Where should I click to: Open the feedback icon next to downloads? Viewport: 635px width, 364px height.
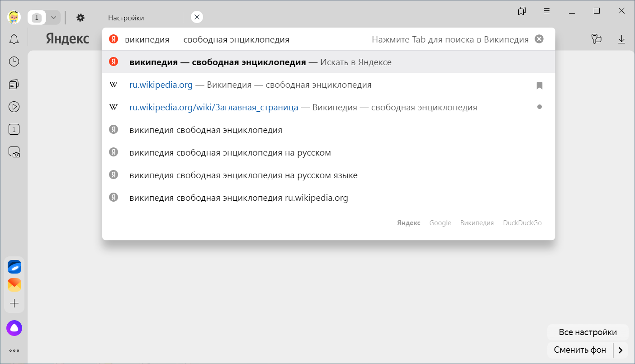(x=597, y=39)
